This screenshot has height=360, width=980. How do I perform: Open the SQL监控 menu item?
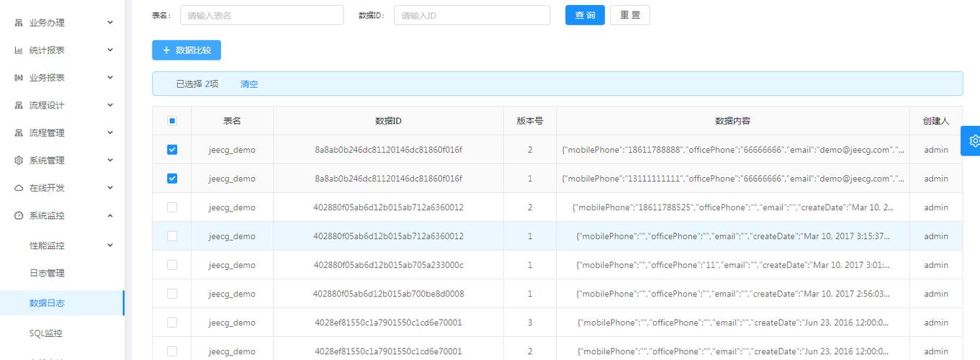click(x=46, y=333)
